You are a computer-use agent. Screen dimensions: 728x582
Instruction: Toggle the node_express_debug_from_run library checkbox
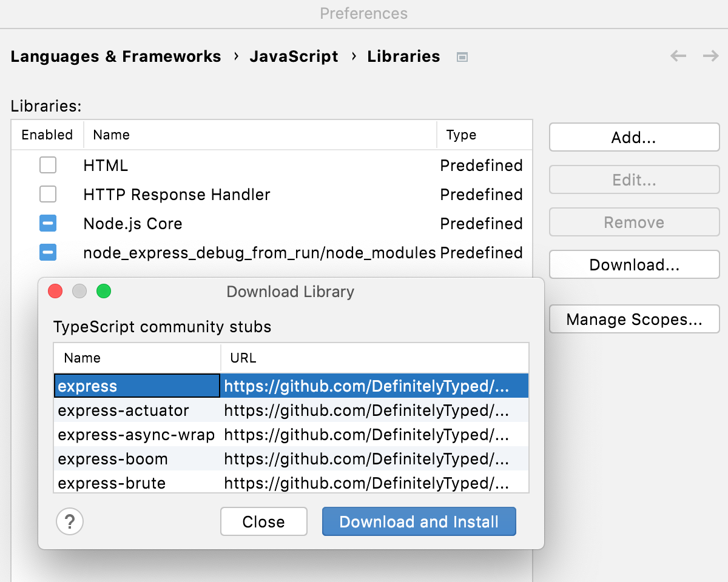pos(47,253)
